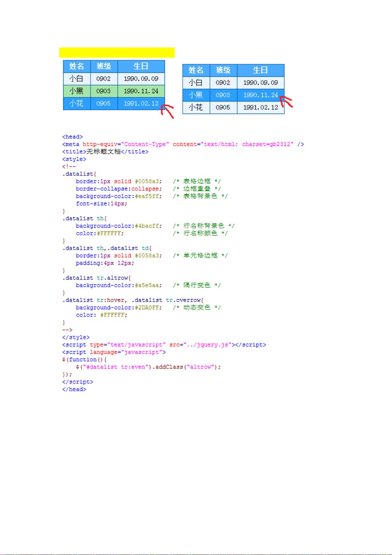This screenshot has width=392, height=555.
Task: Click 0903 in the blue highlighted row
Action: (223, 95)
